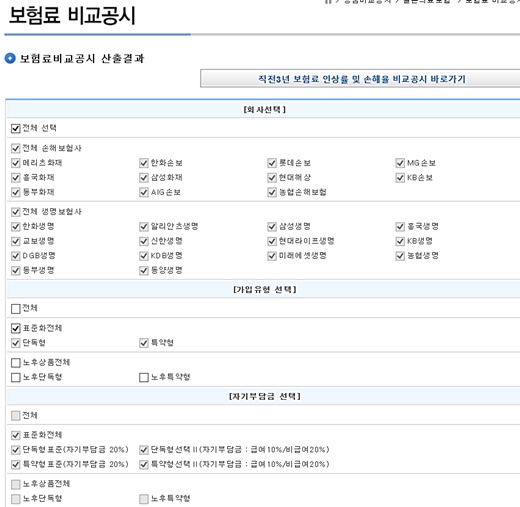Uncheck 농협손해보험 checkbox
This screenshot has width=520, height=507.
(x=272, y=192)
